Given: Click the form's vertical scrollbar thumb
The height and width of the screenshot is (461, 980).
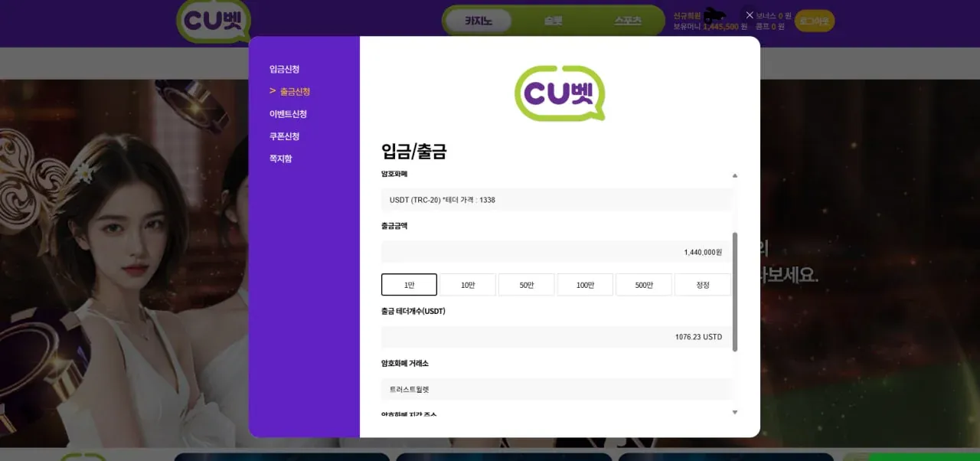Looking at the screenshot, I should [735, 292].
